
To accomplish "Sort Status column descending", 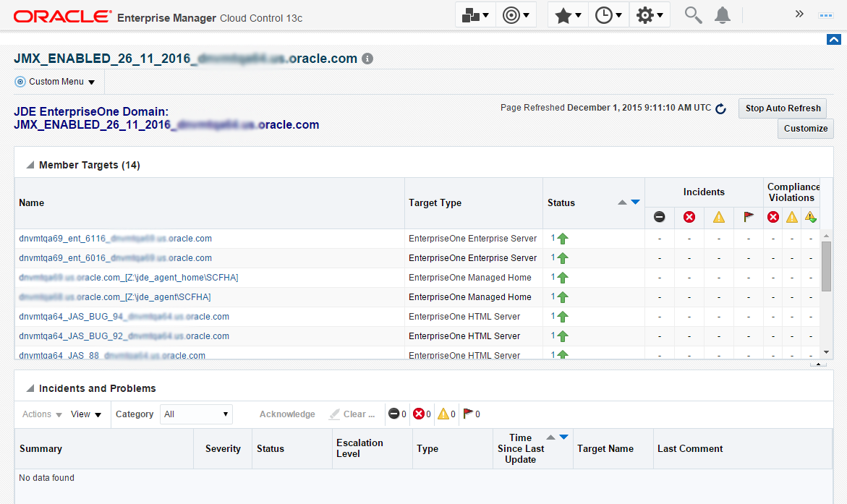I will pyautogui.click(x=635, y=202).
